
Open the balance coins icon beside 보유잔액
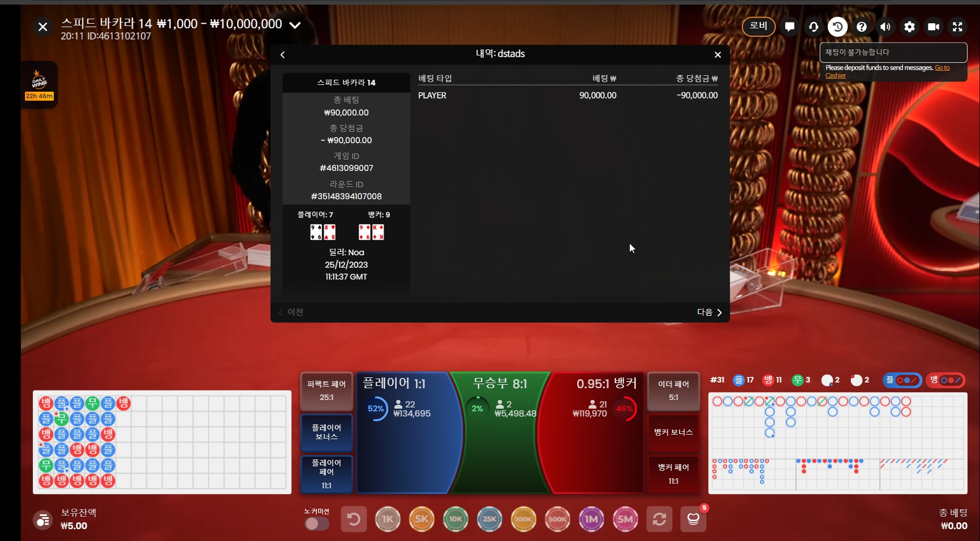point(43,519)
